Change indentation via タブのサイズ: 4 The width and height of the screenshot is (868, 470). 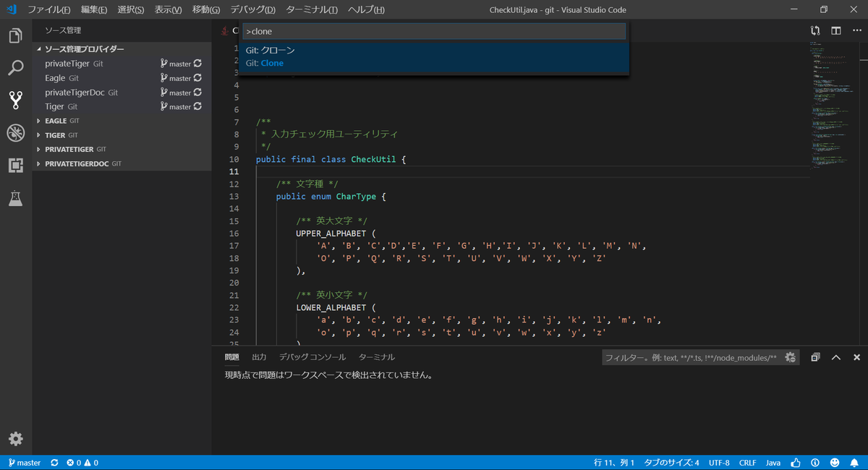pos(672,463)
